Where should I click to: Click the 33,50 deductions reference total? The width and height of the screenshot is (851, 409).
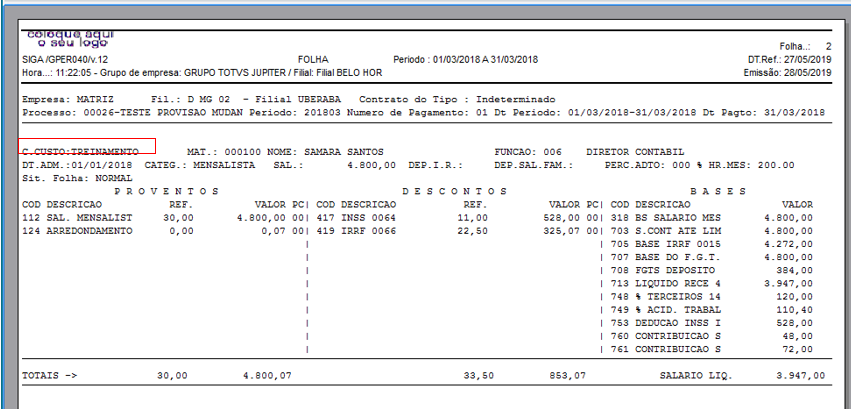tap(479, 375)
